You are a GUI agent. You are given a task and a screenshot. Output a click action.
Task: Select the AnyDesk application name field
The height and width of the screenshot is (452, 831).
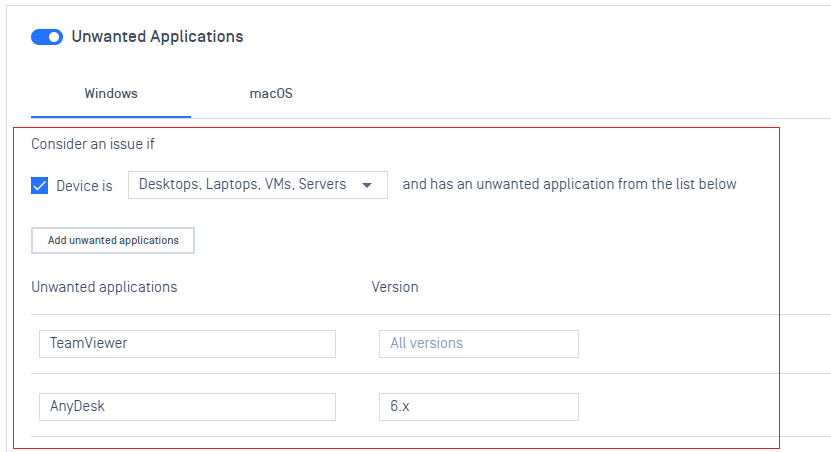point(187,406)
